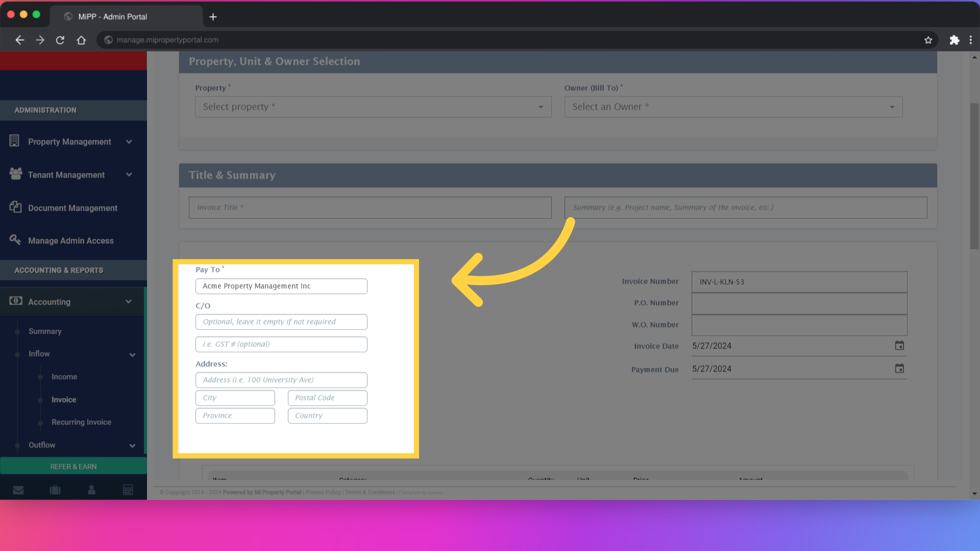Expand the Outflow section in sidebar
Image resolution: width=980 pixels, height=551 pixels.
(132, 445)
